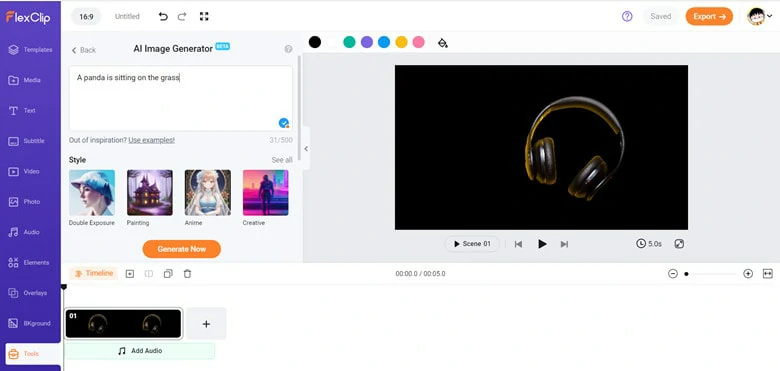Redo the last action
Screen dimensions: 780x371
(182, 16)
